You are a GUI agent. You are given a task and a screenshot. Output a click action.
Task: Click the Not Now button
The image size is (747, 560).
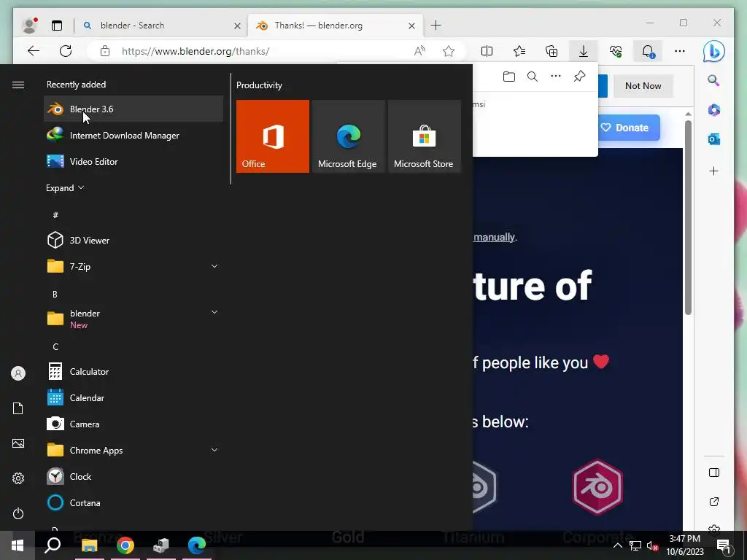click(x=643, y=86)
